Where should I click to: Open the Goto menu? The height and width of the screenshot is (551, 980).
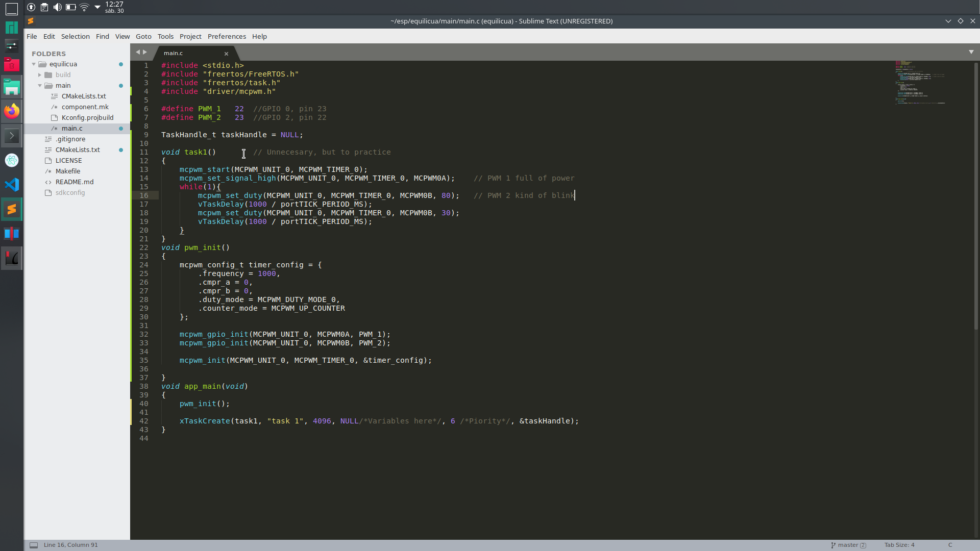click(143, 36)
